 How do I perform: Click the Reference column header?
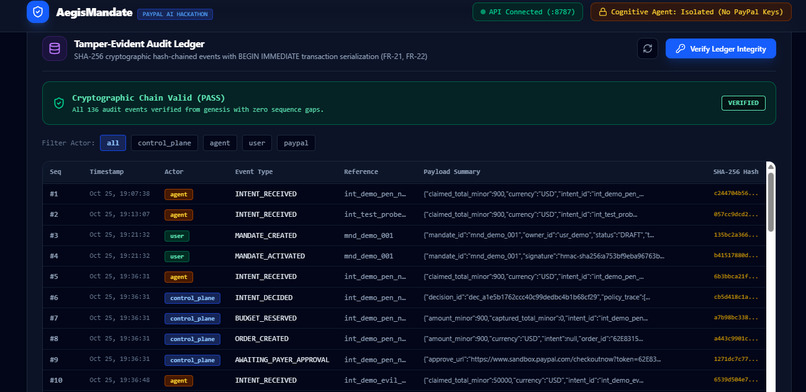(x=361, y=172)
